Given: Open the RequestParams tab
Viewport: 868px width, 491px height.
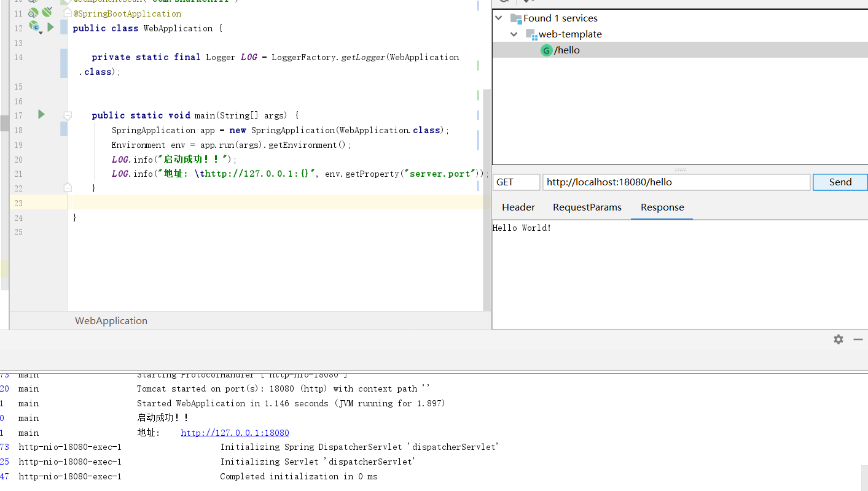Looking at the screenshot, I should 587,207.
